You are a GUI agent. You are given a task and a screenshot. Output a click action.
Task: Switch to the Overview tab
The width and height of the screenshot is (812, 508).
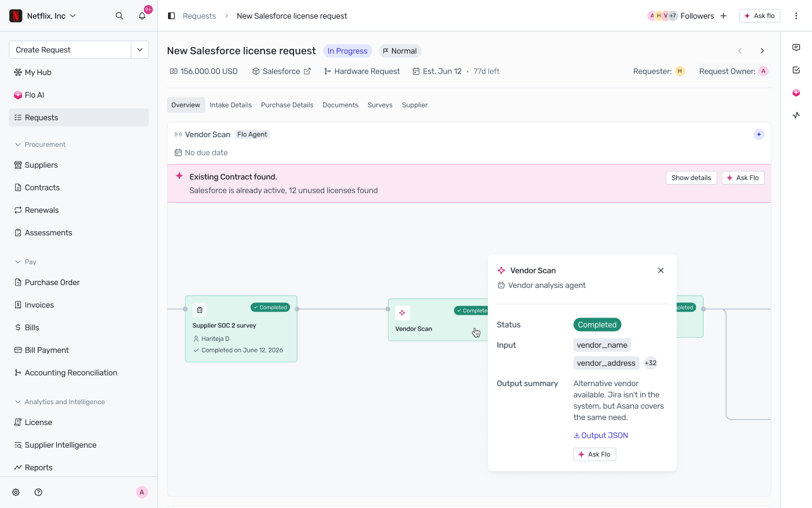point(186,105)
